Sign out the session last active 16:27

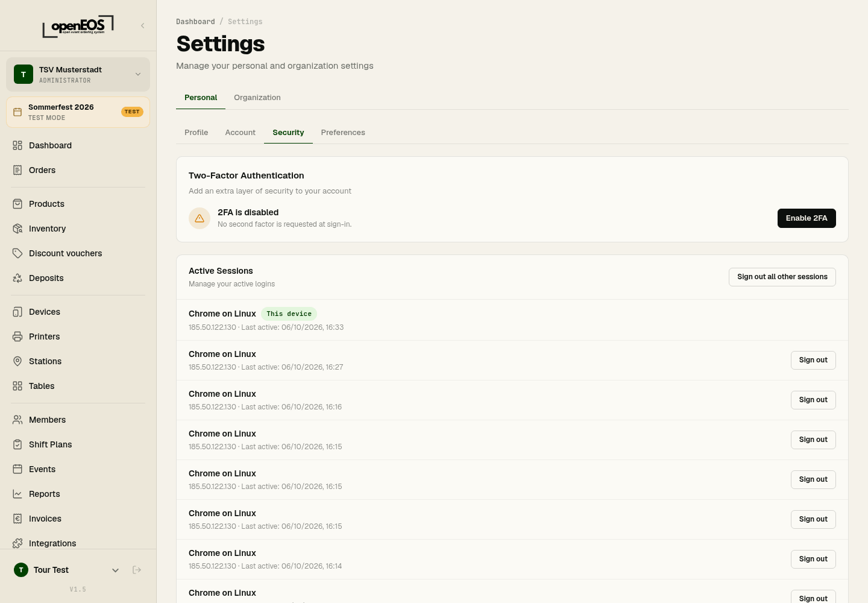pyautogui.click(x=813, y=360)
